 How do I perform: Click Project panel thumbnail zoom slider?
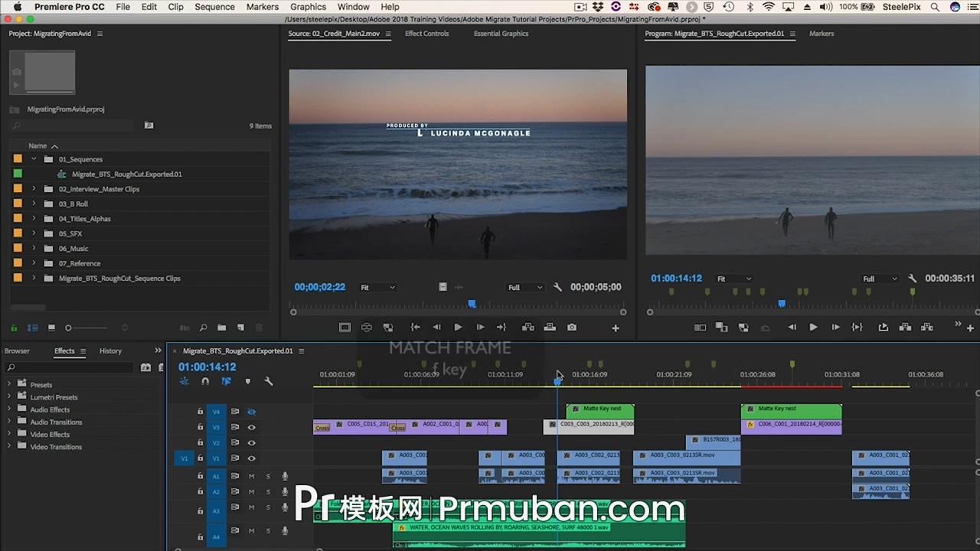point(68,328)
